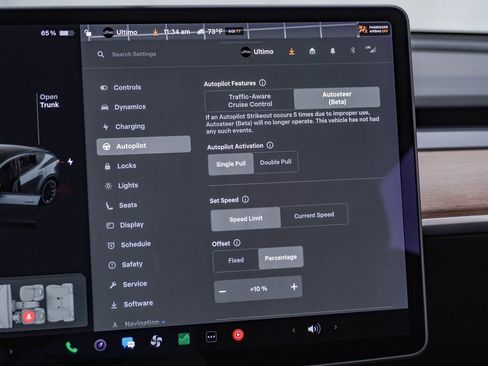The image size is (488, 366).
Task: Click the volume speaker icon
Action: tap(314, 329)
